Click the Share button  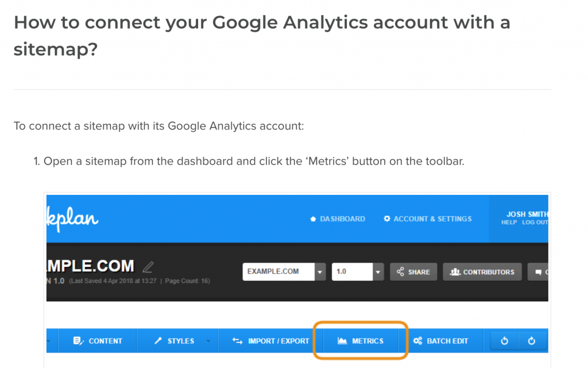(x=413, y=272)
